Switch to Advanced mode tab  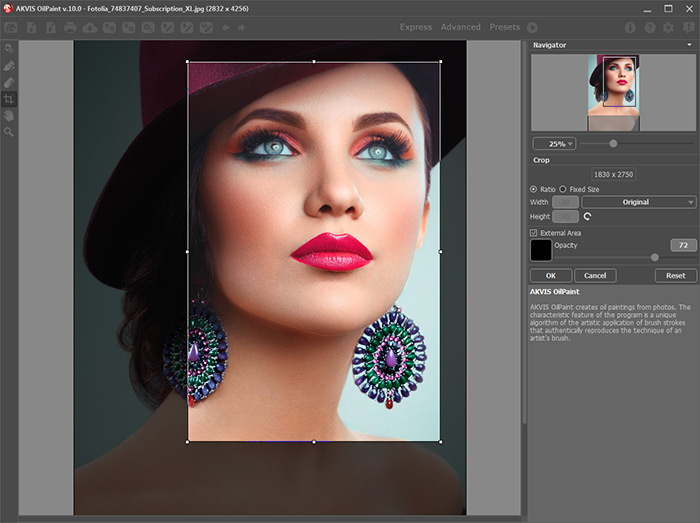point(461,27)
